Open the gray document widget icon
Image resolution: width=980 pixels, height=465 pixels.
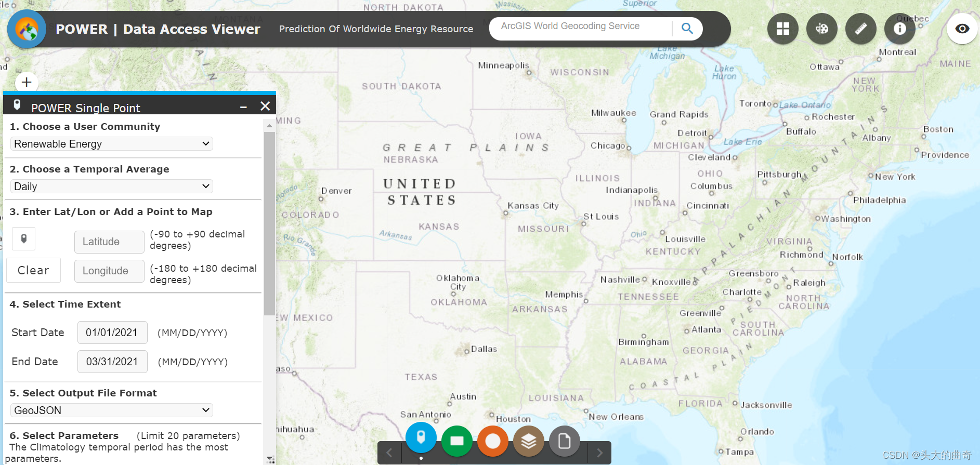564,441
